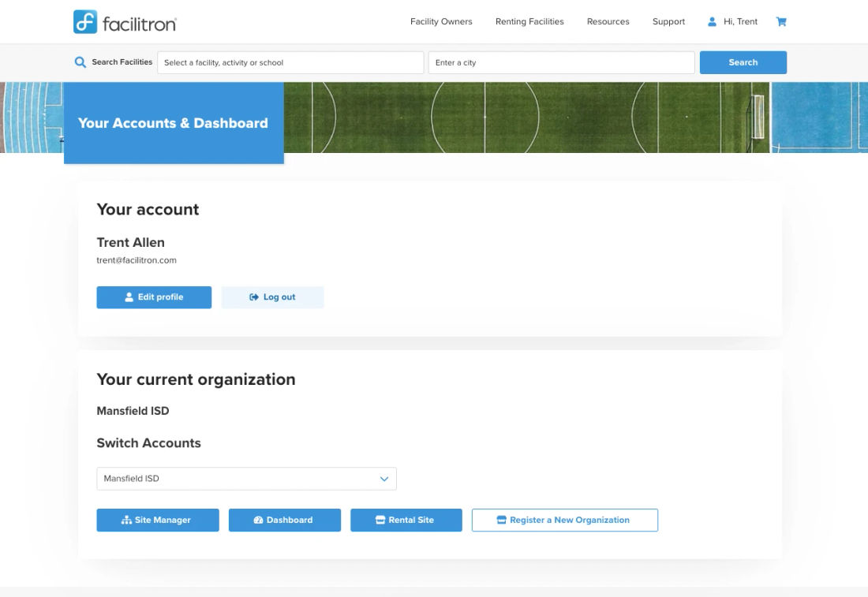Expand the Switch Accounts dropdown chevron
Viewport: 868px width, 597px height.
click(384, 479)
